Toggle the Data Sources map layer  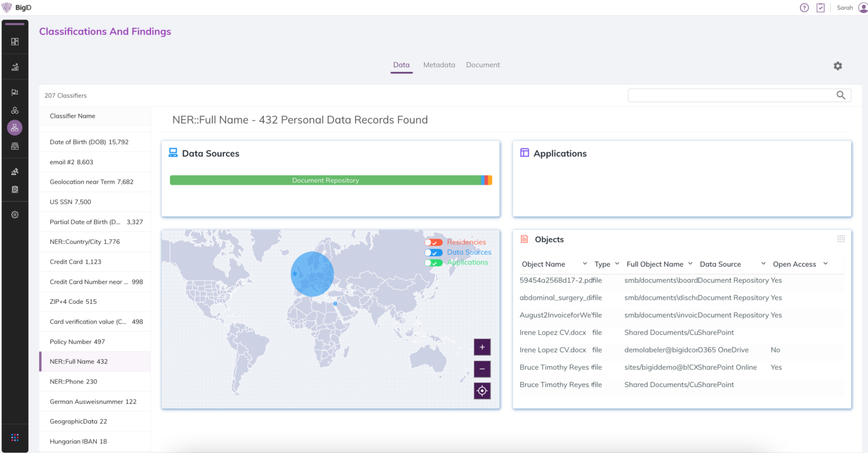click(x=433, y=252)
